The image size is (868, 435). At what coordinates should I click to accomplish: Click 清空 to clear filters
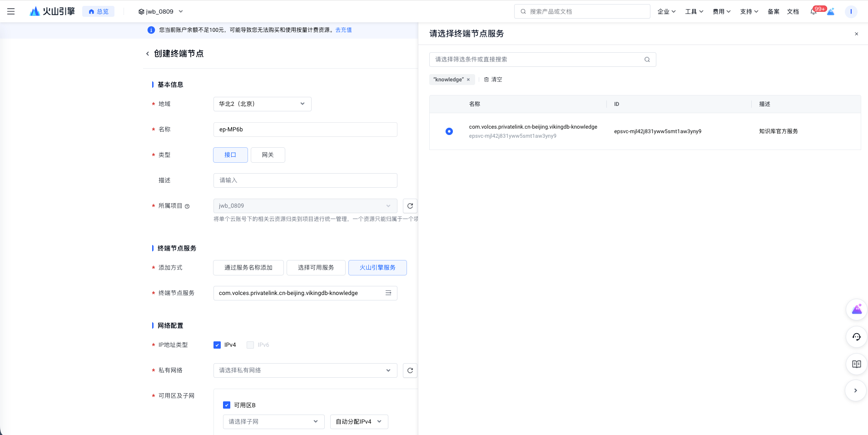point(493,80)
